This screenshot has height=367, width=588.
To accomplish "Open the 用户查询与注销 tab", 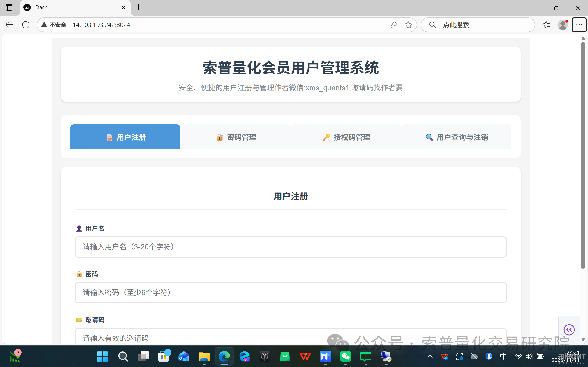I will coord(456,137).
